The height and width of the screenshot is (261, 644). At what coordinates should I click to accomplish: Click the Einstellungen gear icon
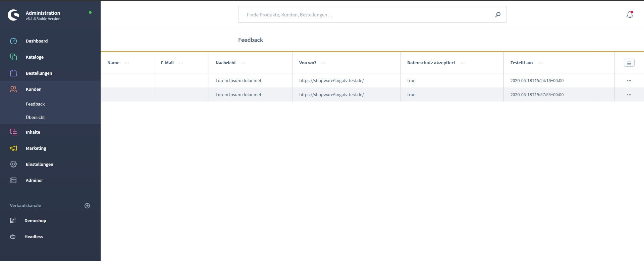coord(13,164)
